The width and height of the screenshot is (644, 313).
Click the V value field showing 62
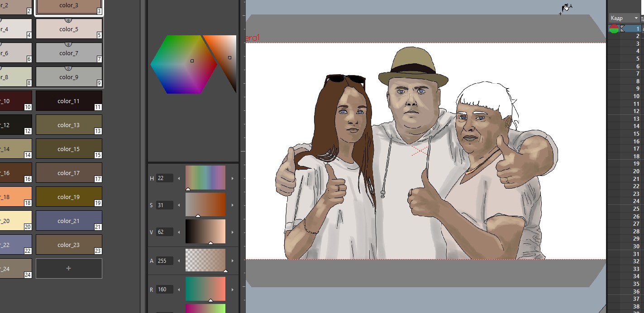pyautogui.click(x=165, y=232)
